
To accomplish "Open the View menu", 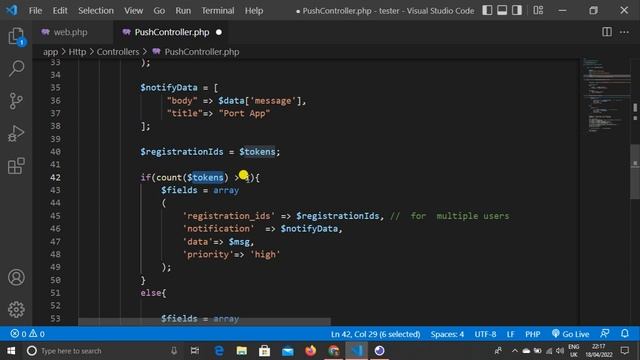I will coord(133,11).
